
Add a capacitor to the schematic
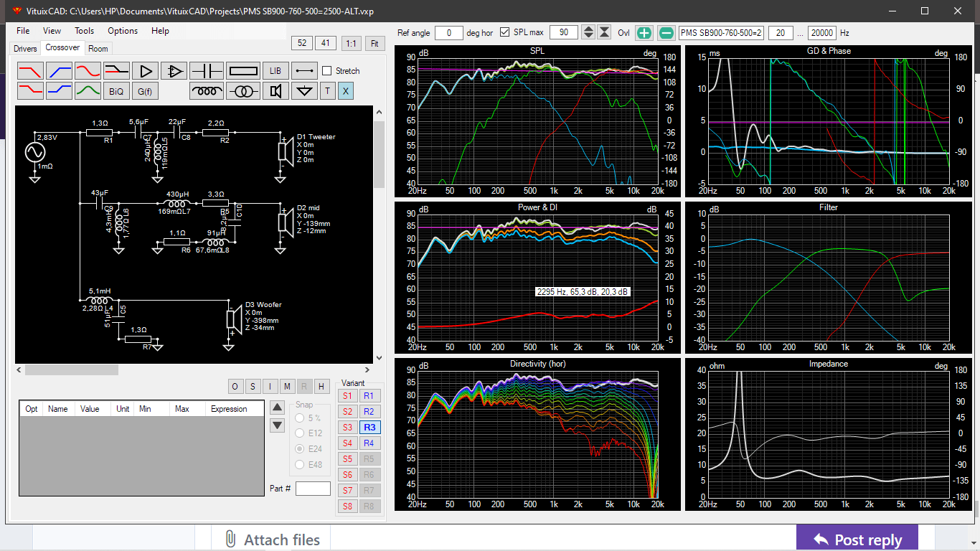click(207, 71)
